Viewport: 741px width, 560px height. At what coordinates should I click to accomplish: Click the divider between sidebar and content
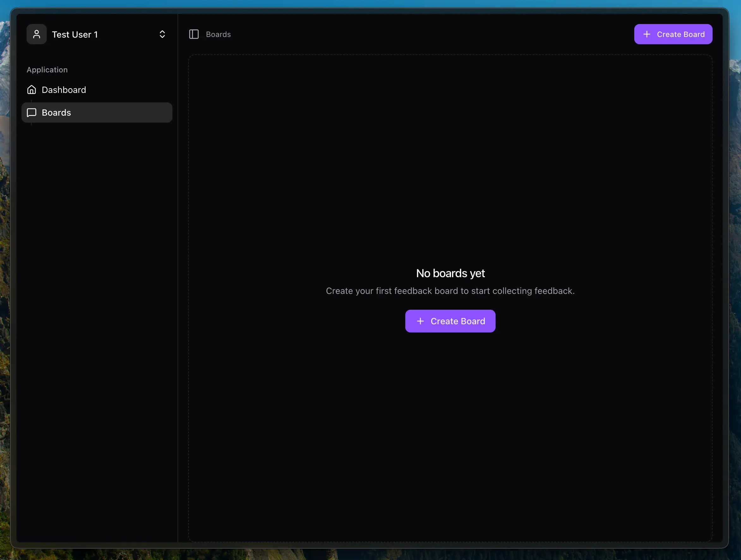[x=178, y=268]
